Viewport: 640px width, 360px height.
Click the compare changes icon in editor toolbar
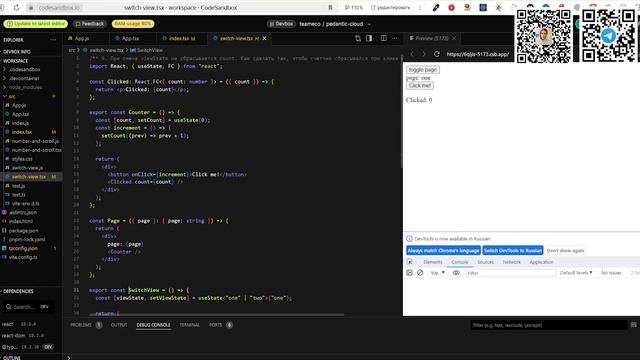tap(358, 38)
